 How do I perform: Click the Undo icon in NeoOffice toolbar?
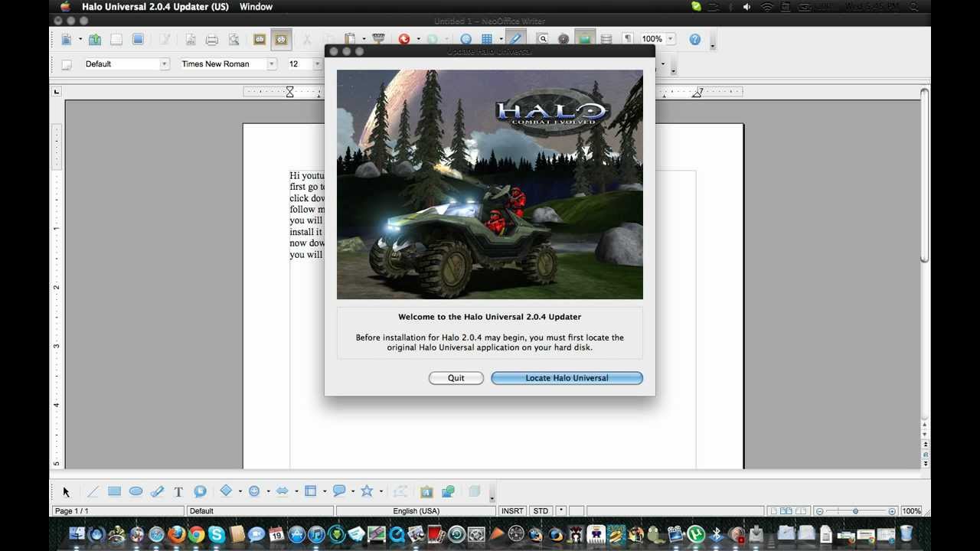click(404, 39)
